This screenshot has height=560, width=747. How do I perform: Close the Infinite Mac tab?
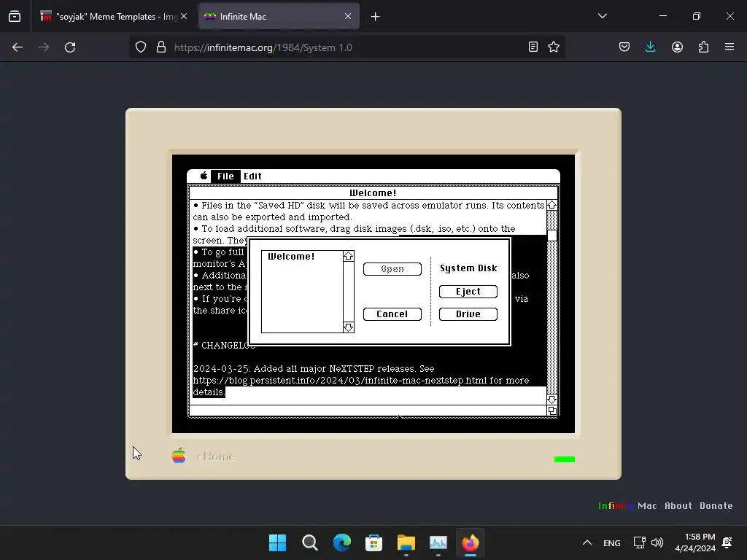click(x=348, y=16)
